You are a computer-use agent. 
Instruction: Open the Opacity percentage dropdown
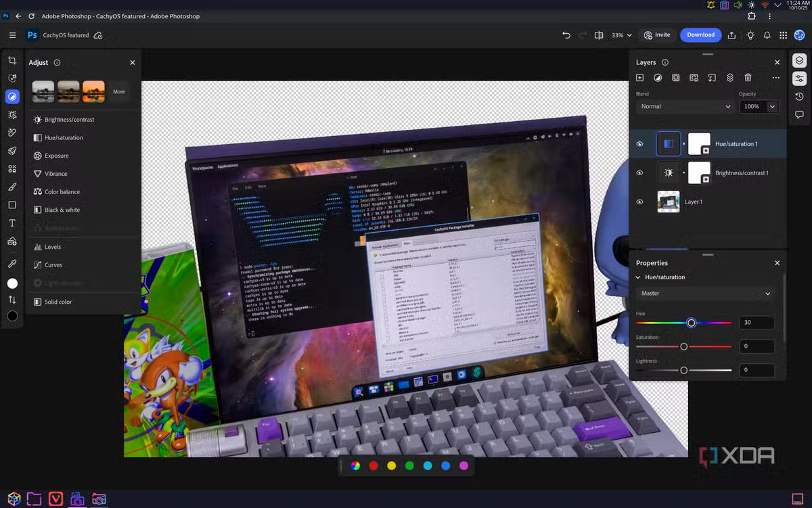coord(759,106)
